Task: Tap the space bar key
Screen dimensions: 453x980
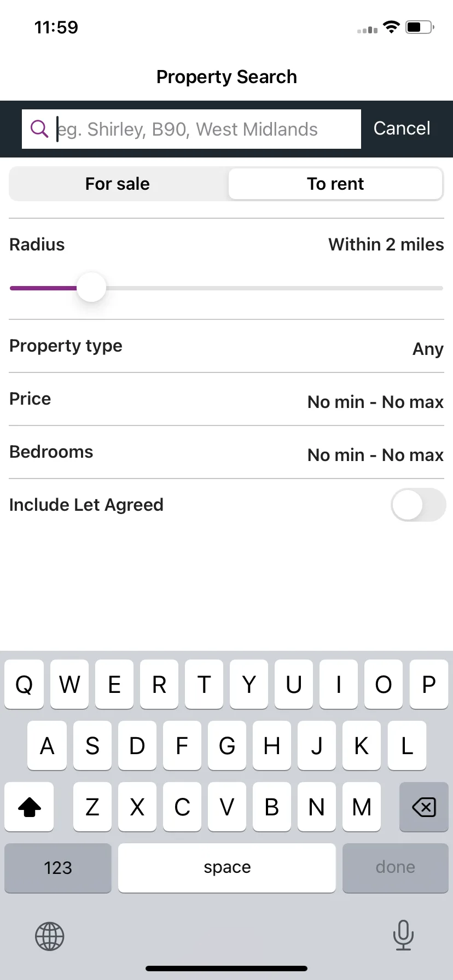Action: pos(227,868)
